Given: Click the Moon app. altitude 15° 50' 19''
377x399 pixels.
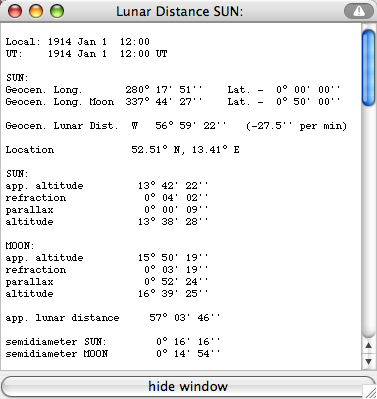Looking at the screenshot, I should coord(173,258).
